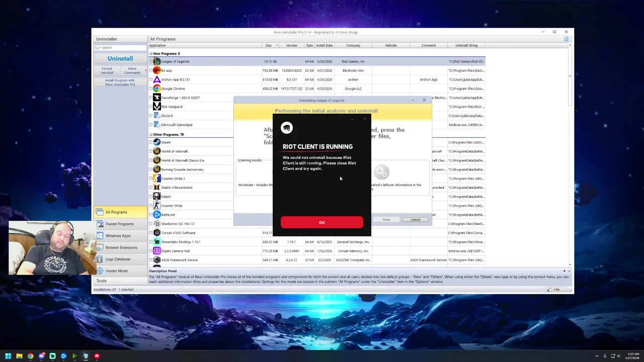Check the EA app checkbox

click(x=150, y=70)
